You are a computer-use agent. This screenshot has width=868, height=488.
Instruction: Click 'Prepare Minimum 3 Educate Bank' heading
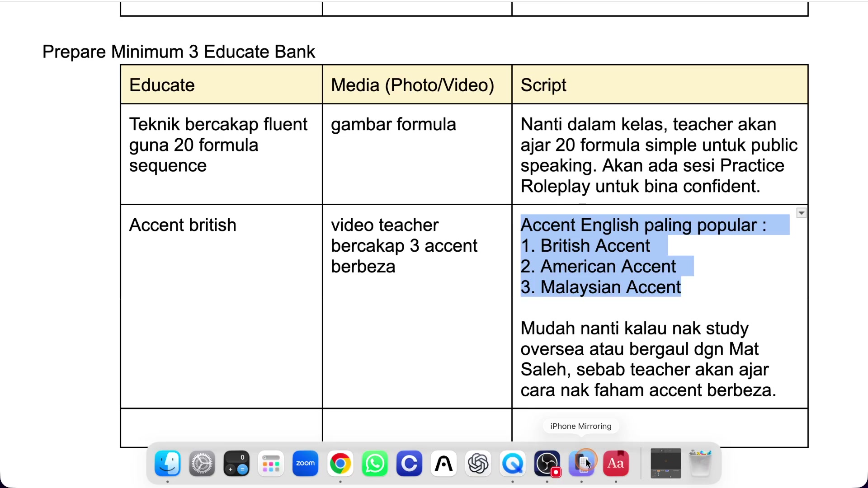click(179, 52)
